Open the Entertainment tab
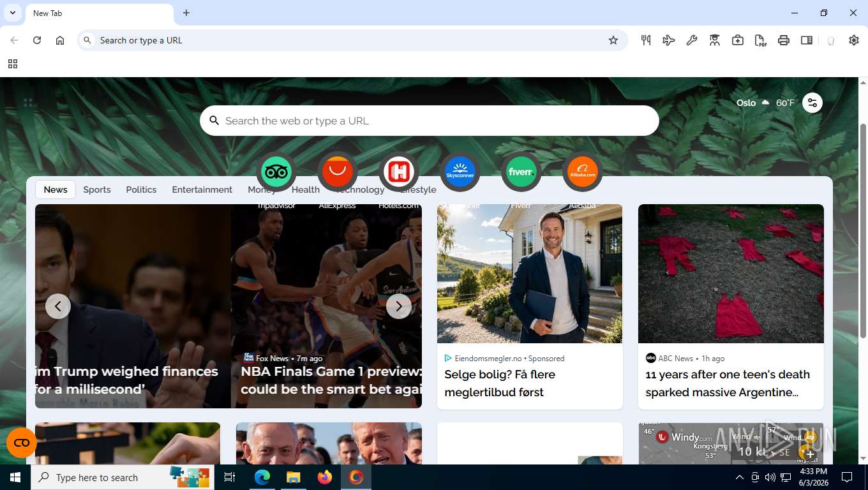Screen dimensions: 868x490 tap(202, 189)
